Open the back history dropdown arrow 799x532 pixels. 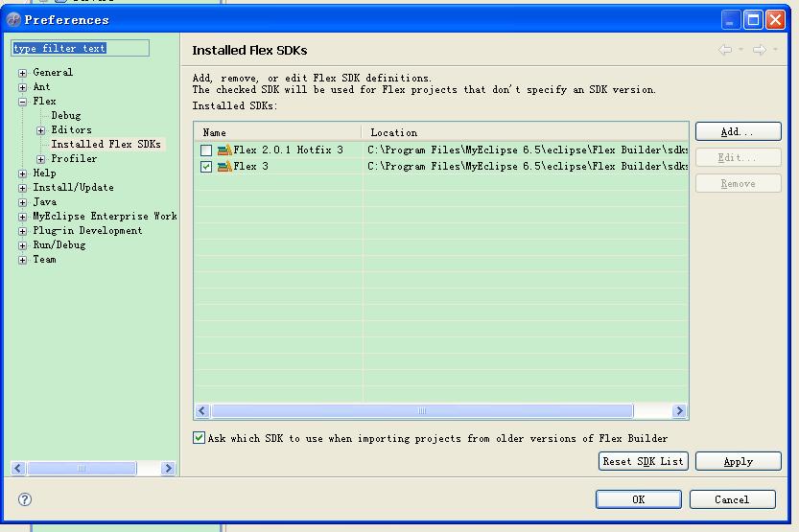[x=740, y=50]
